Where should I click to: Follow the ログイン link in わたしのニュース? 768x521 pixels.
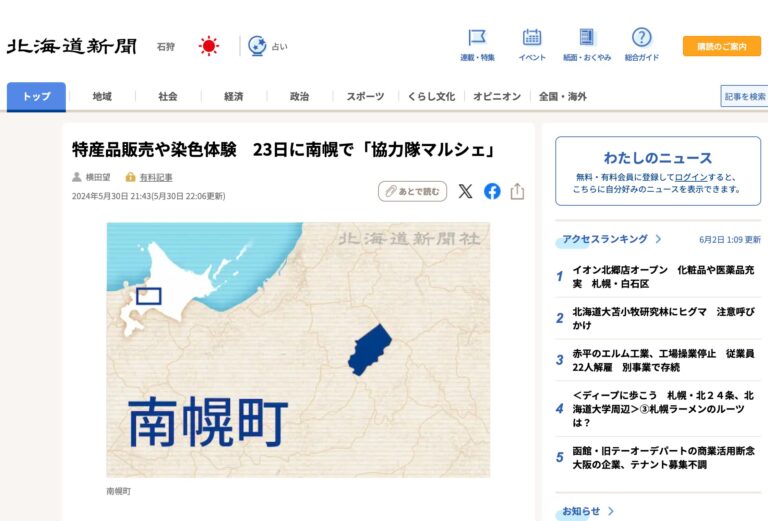691,177
